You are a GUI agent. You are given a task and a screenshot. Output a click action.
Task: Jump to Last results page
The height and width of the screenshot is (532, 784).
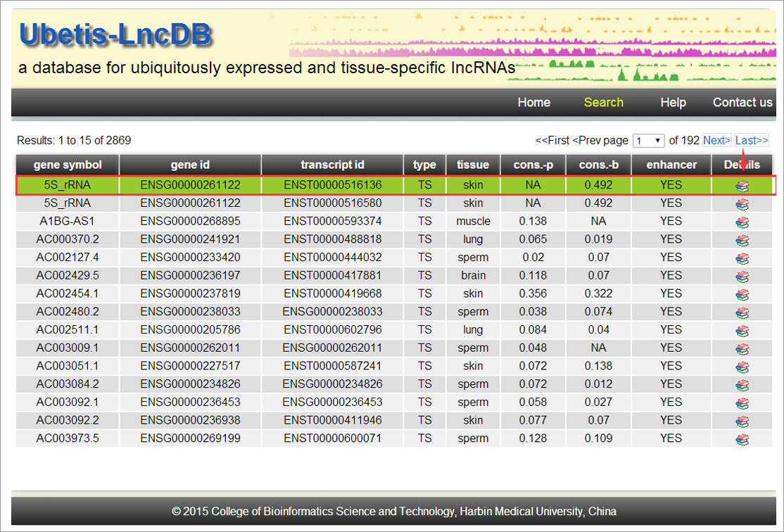tap(752, 141)
